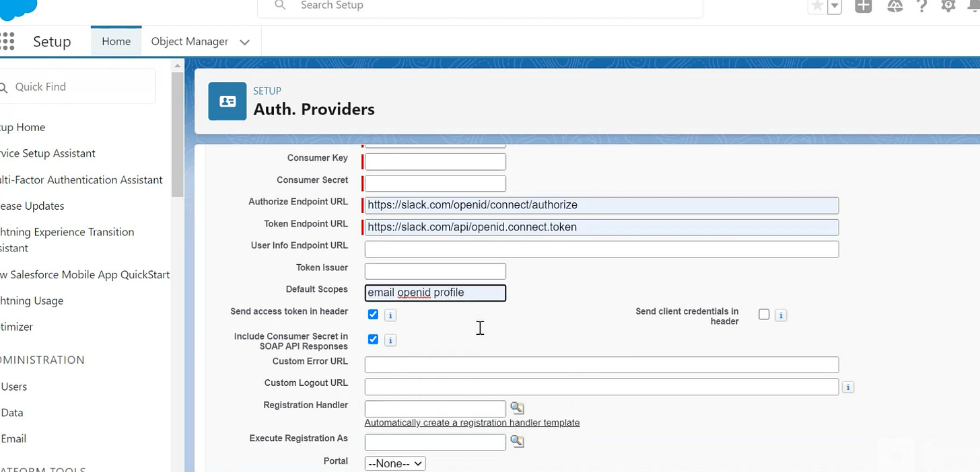Show info for Include Consumer Secret in SOAP
The image size is (980, 472).
(x=390, y=340)
